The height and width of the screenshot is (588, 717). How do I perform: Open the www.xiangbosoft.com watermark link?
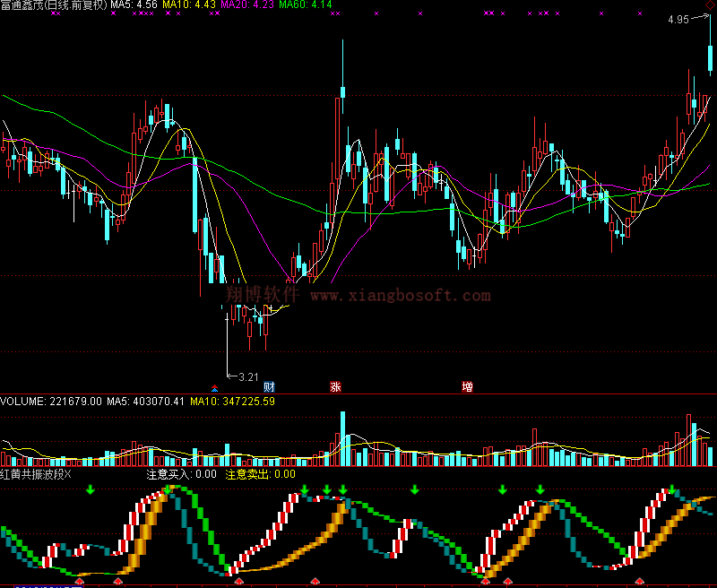click(401, 295)
